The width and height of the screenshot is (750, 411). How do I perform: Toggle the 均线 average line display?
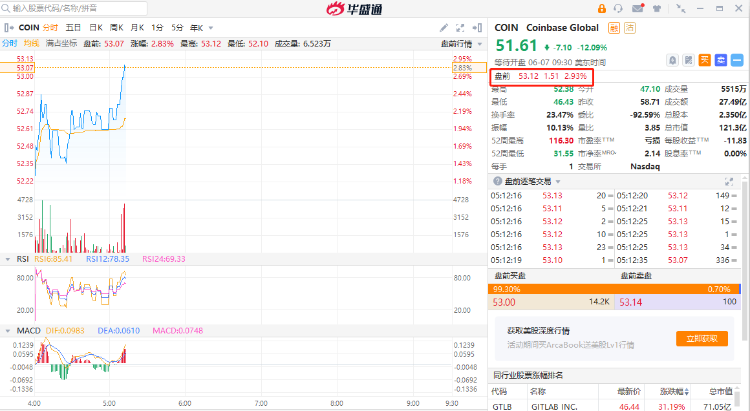tap(30, 44)
